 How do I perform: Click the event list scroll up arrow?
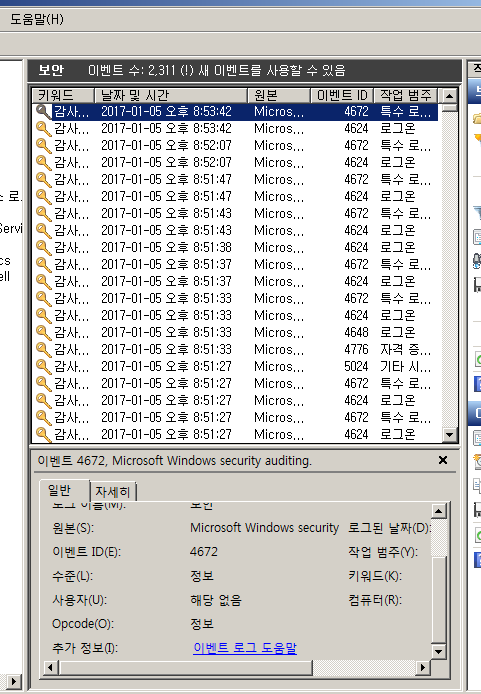(450, 95)
